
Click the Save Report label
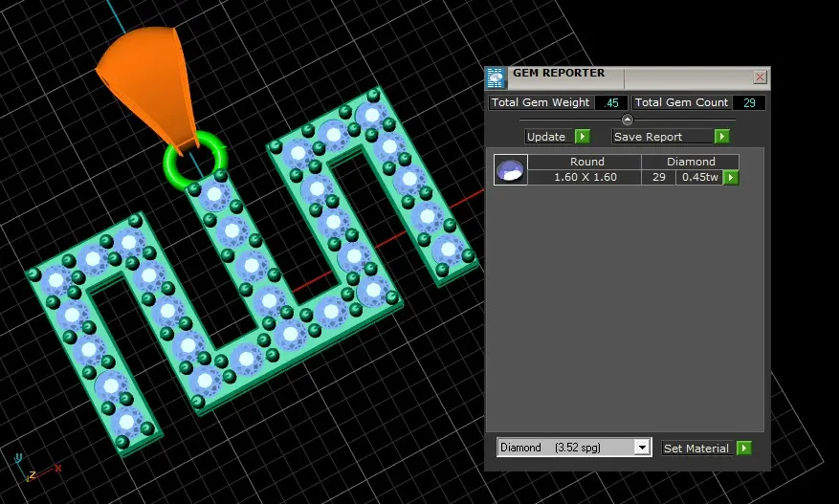pos(648,137)
